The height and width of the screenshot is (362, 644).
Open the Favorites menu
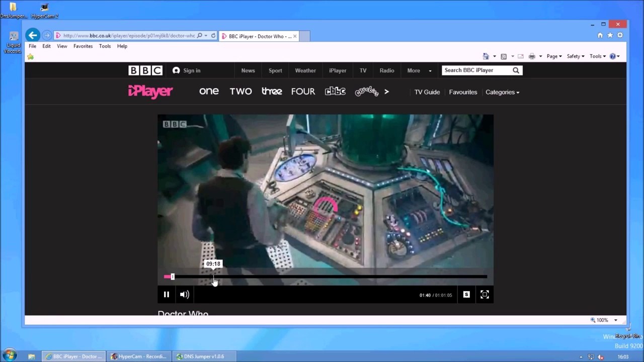tap(83, 46)
